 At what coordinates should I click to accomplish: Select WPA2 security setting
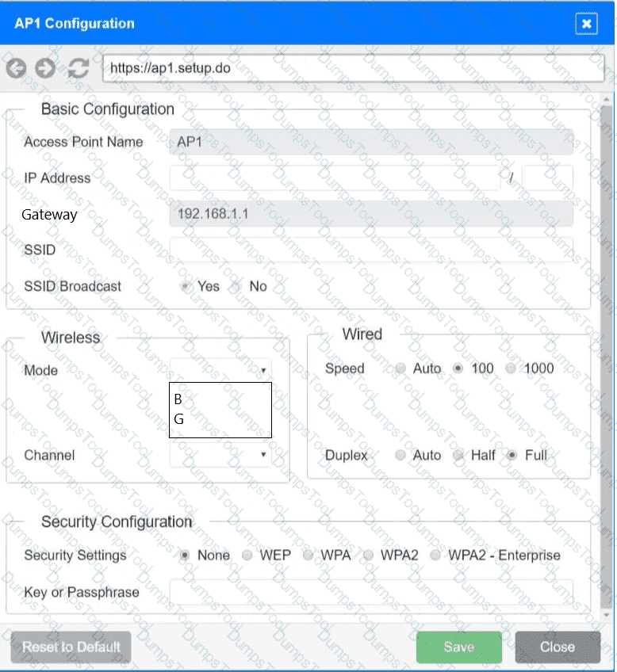pyautogui.click(x=368, y=556)
